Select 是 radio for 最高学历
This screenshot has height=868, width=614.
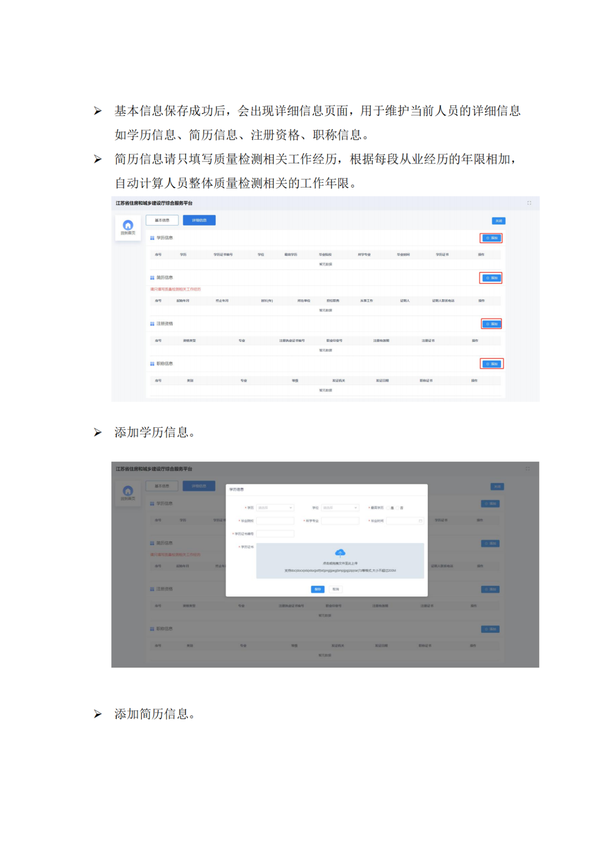(389, 507)
